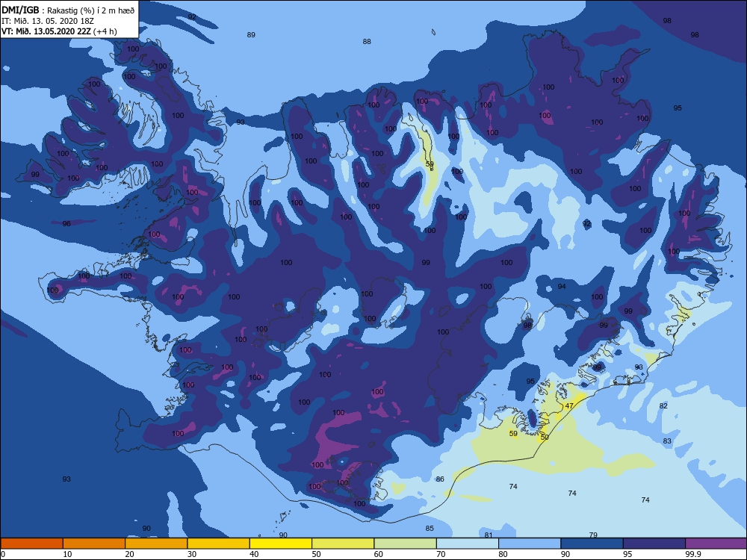This screenshot has height=560, width=747.
Task: Click the 40–50 bright yellow legend swatch
Action: [x=281, y=544]
